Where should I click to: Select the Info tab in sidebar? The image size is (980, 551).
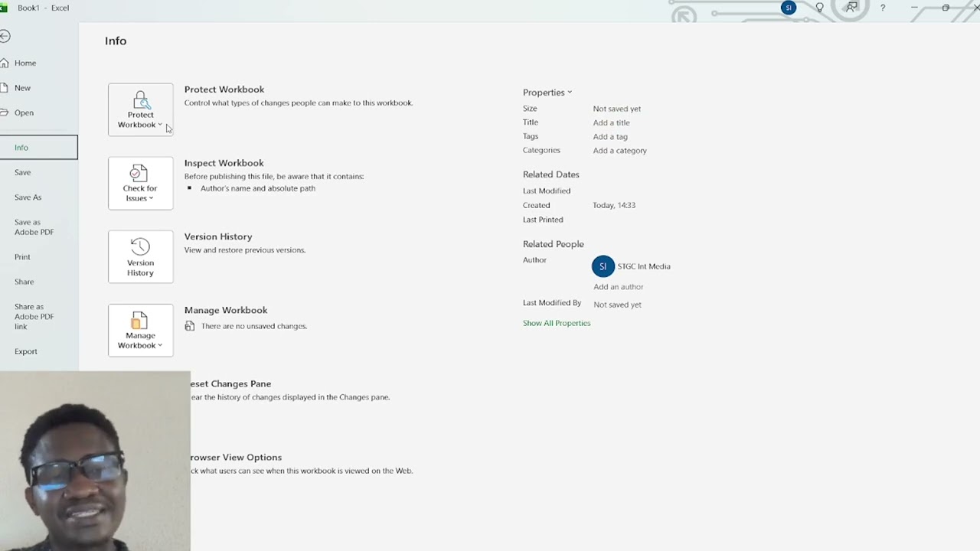click(x=38, y=148)
